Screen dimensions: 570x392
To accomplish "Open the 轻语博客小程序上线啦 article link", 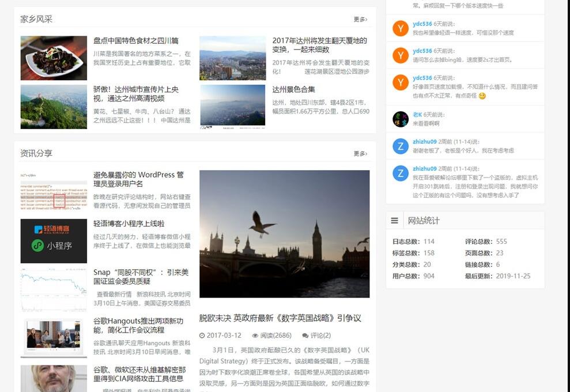I will (x=129, y=224).
